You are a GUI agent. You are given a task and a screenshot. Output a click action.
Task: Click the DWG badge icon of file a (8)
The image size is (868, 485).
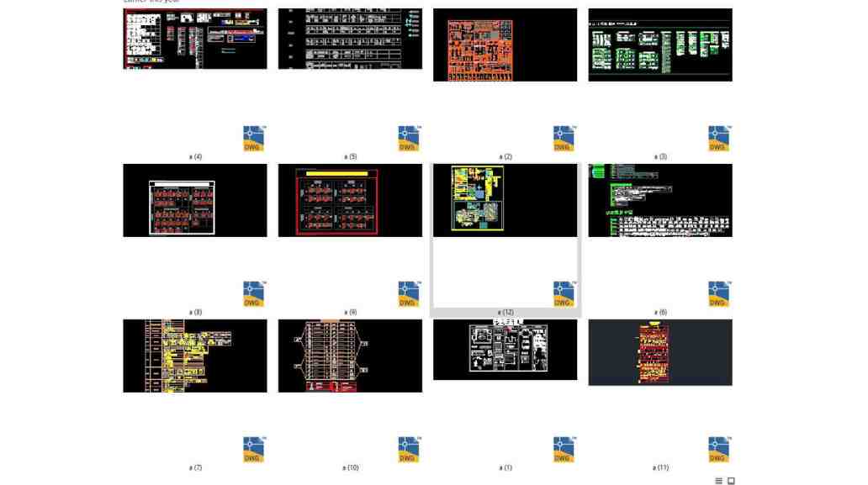[x=253, y=294]
